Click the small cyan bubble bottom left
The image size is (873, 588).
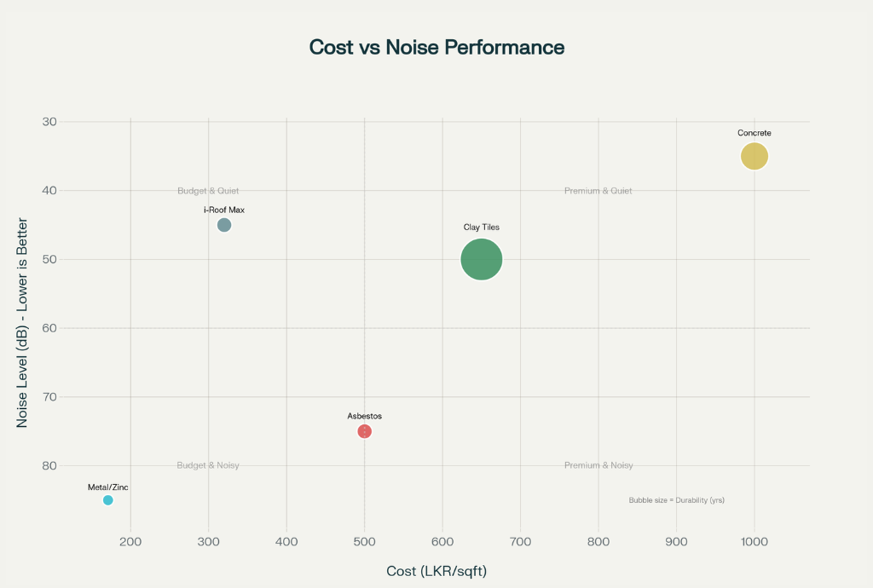pos(107,500)
